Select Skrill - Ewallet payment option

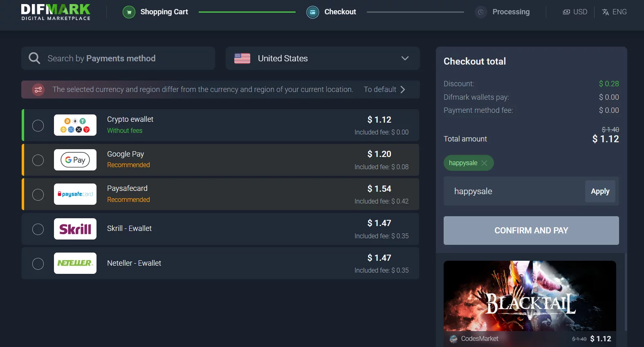pos(38,229)
